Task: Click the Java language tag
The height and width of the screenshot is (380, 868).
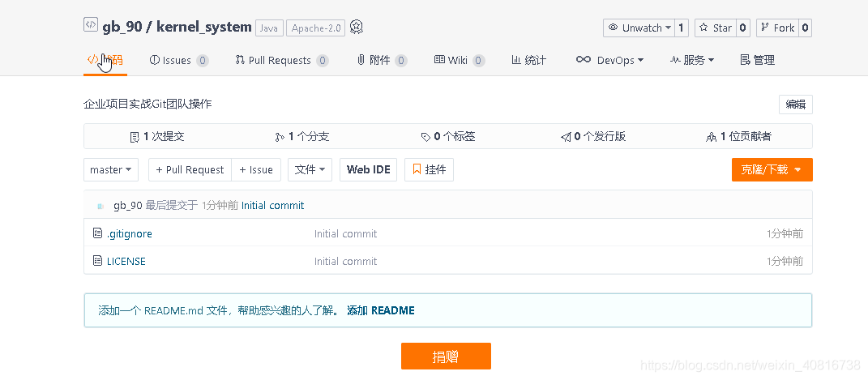Action: [270, 28]
